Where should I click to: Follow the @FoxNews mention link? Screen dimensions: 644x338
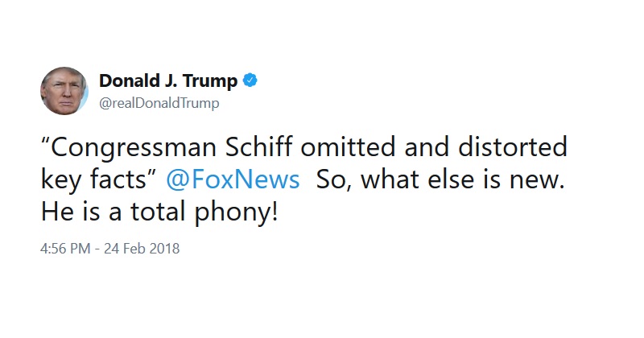pos(233,180)
